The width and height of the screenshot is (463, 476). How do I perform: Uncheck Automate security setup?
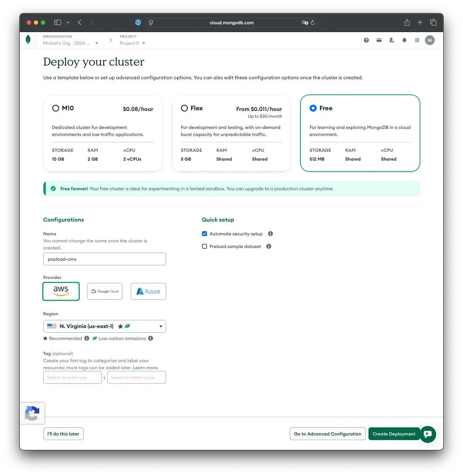tap(205, 234)
